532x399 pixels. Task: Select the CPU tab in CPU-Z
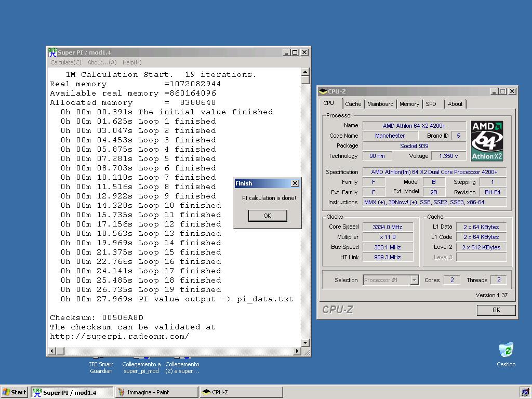click(328, 103)
